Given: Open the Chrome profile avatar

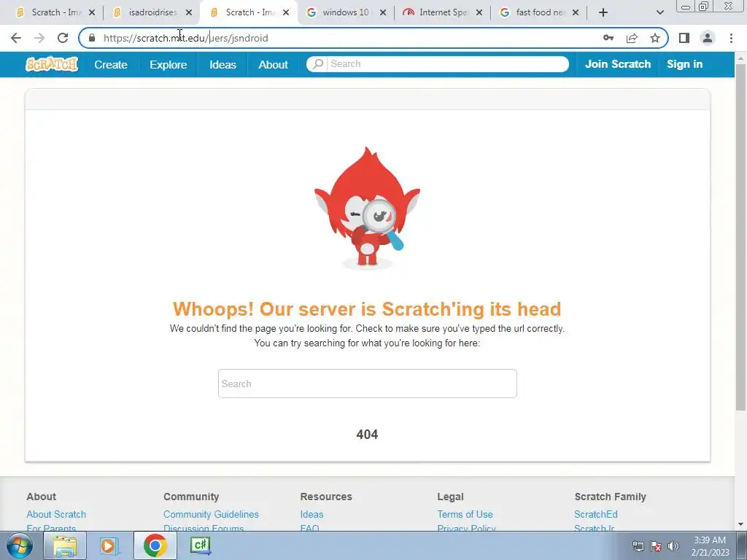Looking at the screenshot, I should click(x=708, y=38).
